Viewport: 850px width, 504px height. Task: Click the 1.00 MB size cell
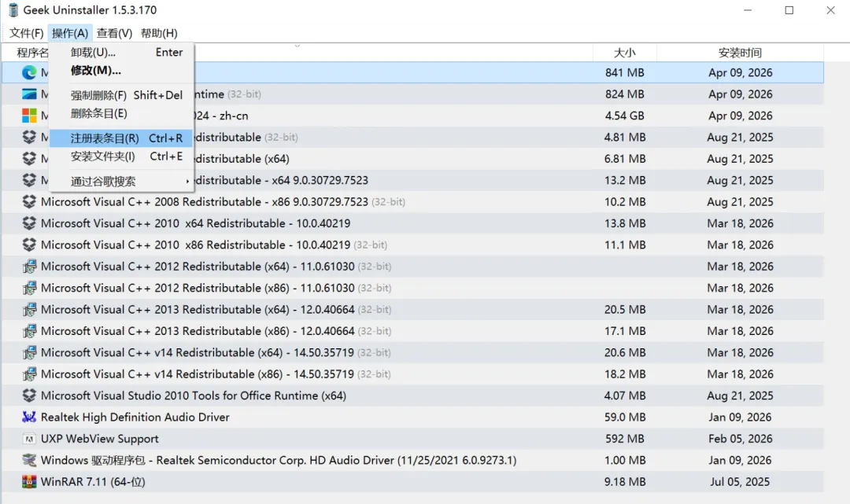624,460
